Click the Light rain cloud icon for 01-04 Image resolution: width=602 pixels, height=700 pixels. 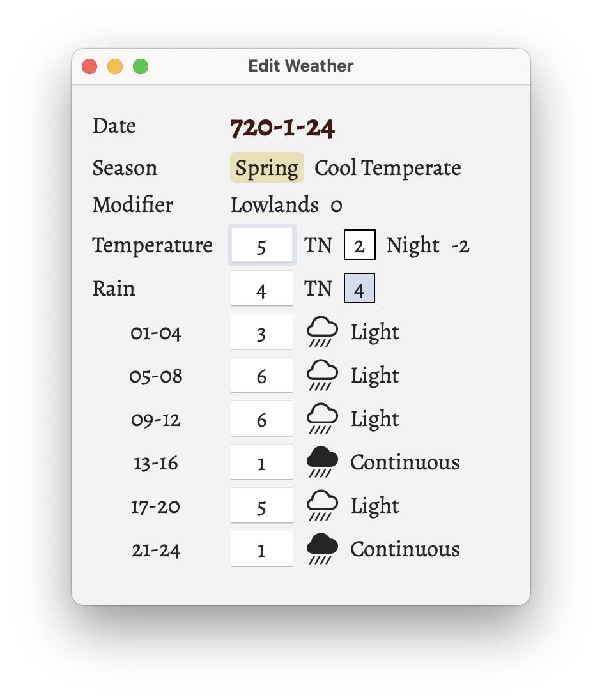[x=321, y=331]
